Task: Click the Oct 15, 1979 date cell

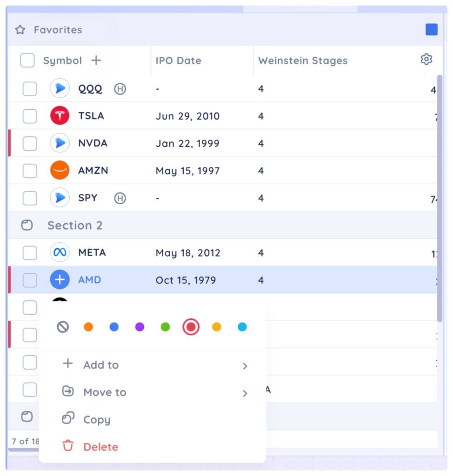Action: (186, 280)
